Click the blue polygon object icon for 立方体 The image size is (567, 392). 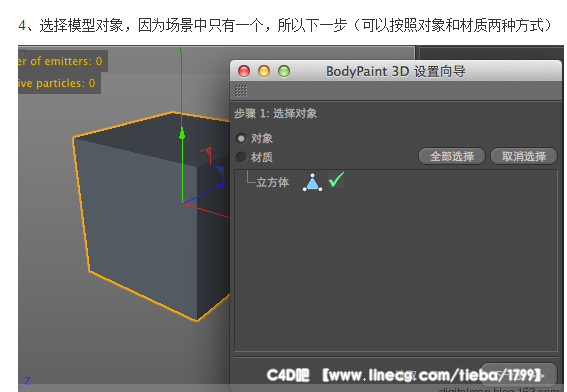pos(312,182)
